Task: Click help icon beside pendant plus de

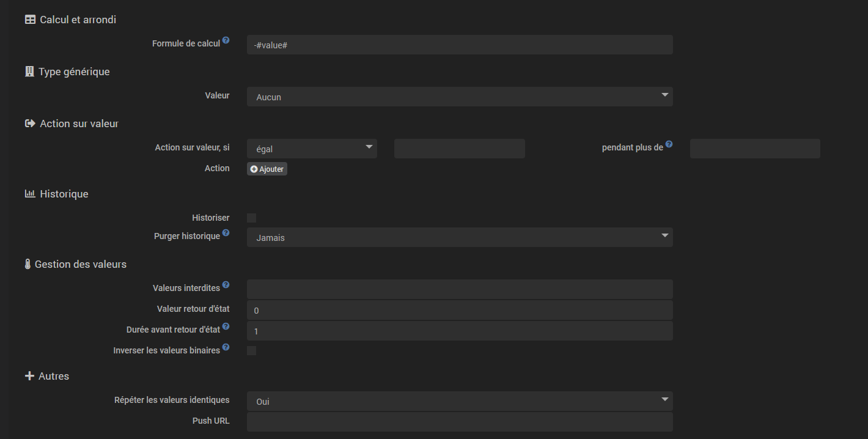Action: tap(669, 144)
